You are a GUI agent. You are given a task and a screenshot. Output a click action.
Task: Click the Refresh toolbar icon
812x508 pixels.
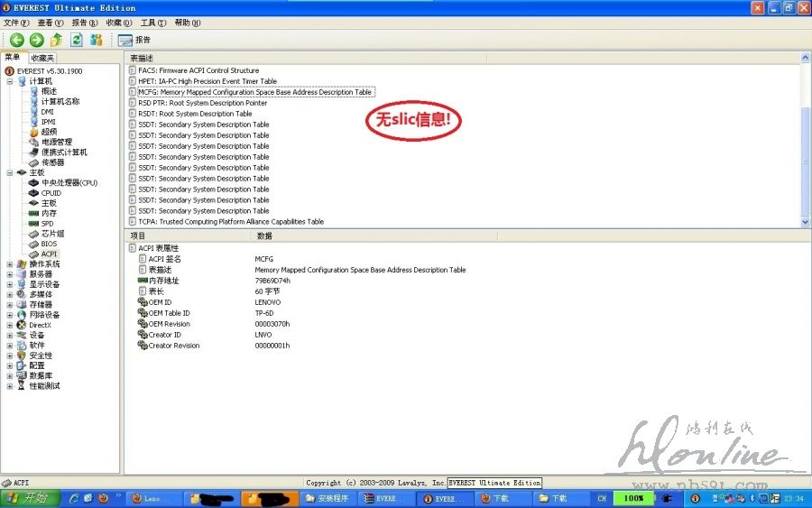point(77,40)
